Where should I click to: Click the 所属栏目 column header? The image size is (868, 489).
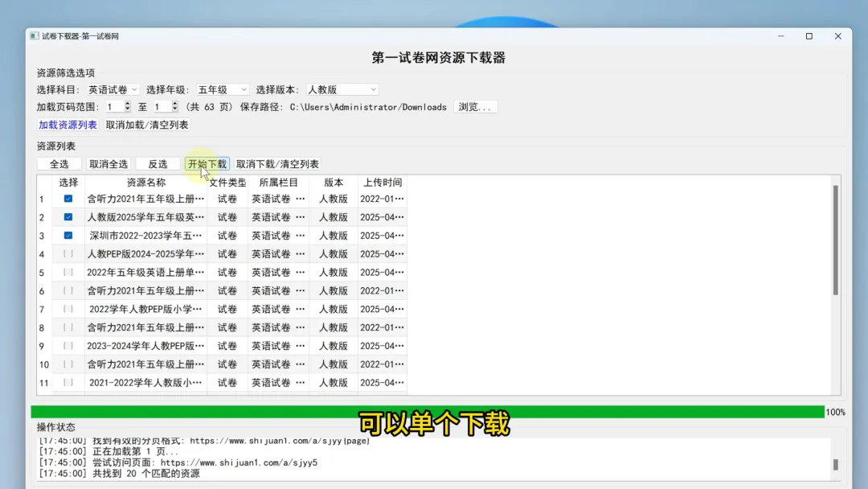pos(278,183)
